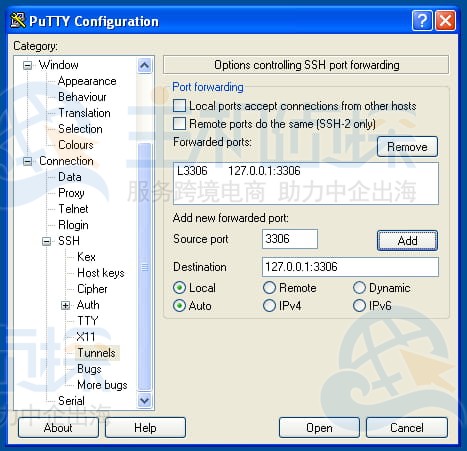Click the category list scrollbar thumb
Viewport: 467px width, 451px height.
145,267
